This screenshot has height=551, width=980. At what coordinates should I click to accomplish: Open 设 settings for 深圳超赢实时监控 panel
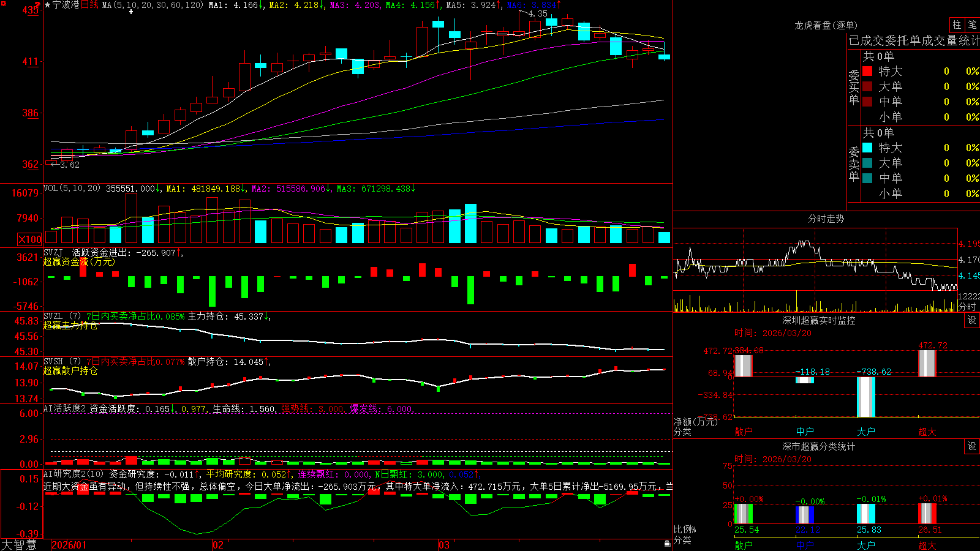972,320
